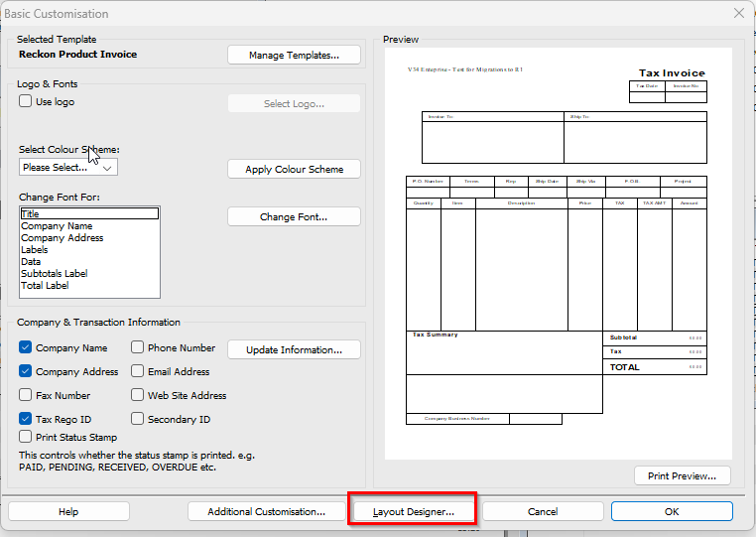Open the Select Colour Scheme dropdown
Image resolution: width=756 pixels, height=537 pixels.
[68, 168]
